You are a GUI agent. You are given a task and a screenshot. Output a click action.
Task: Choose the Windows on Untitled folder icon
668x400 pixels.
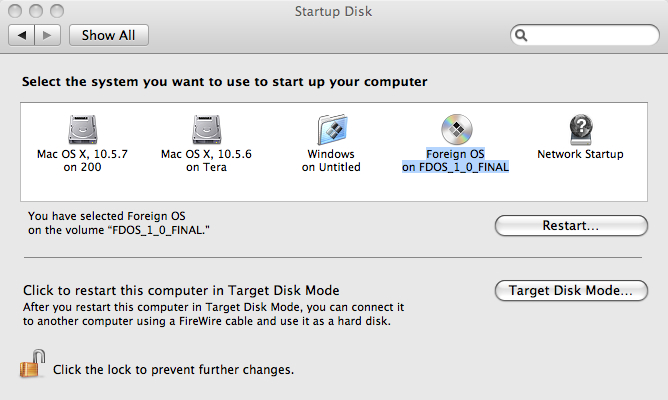(x=332, y=129)
